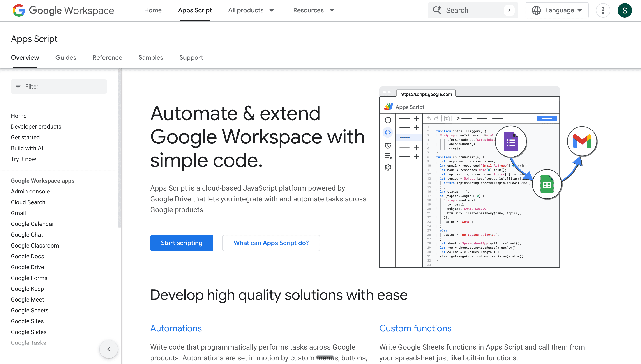Open the Automations heading link
641x364 pixels.
[176, 328]
